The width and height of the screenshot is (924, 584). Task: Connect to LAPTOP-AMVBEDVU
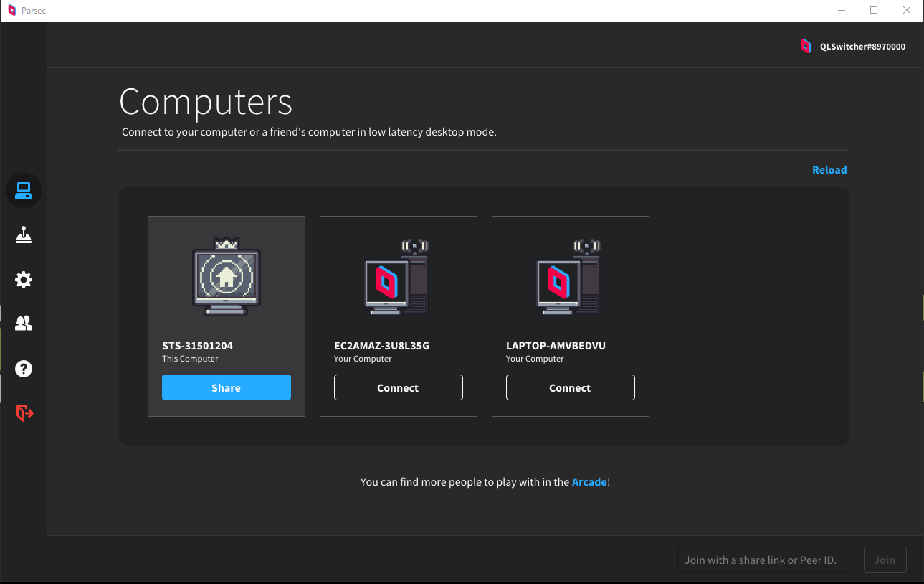tap(571, 387)
